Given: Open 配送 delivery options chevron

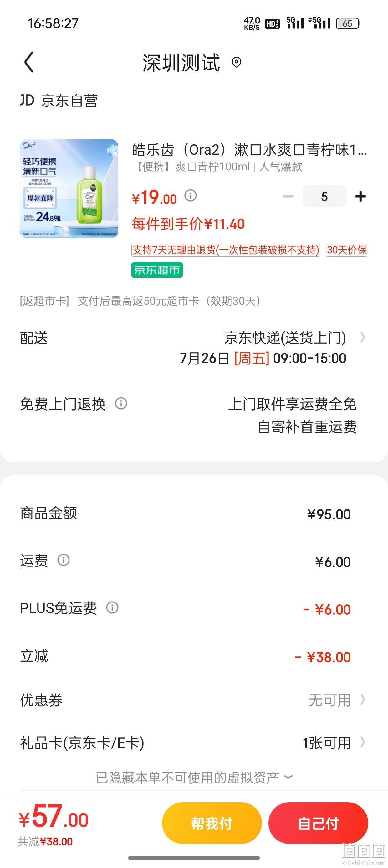Looking at the screenshot, I should click(363, 337).
